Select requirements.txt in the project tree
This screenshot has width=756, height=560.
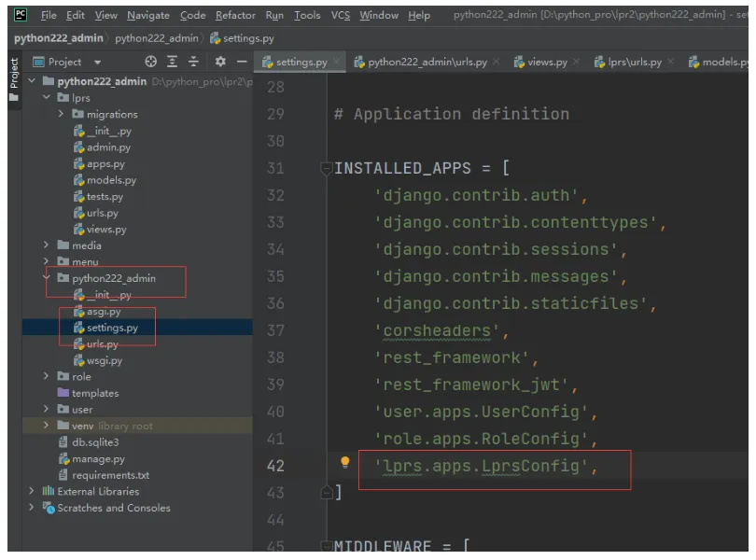click(x=110, y=475)
